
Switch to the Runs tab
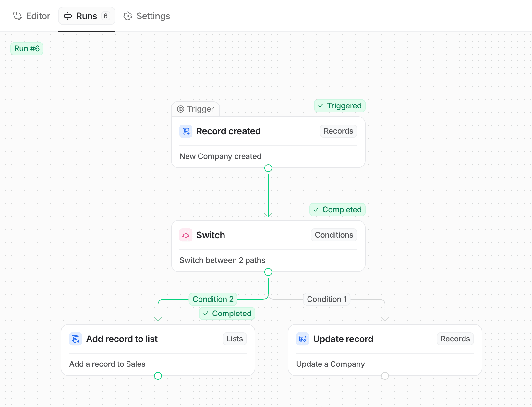click(x=87, y=16)
